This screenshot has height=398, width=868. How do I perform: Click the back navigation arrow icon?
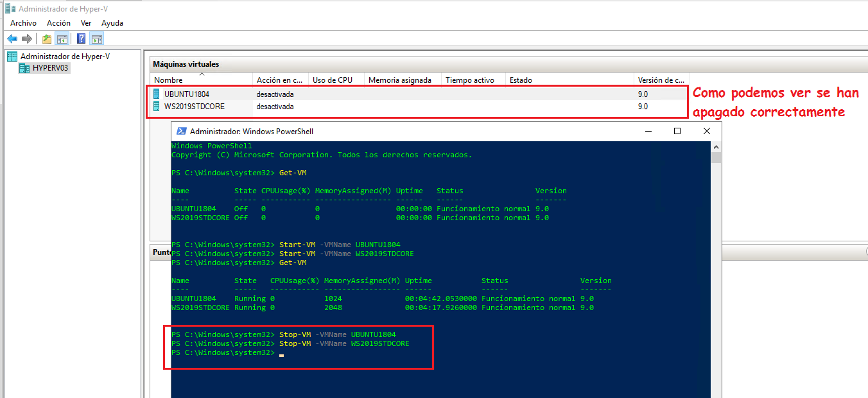click(x=12, y=38)
